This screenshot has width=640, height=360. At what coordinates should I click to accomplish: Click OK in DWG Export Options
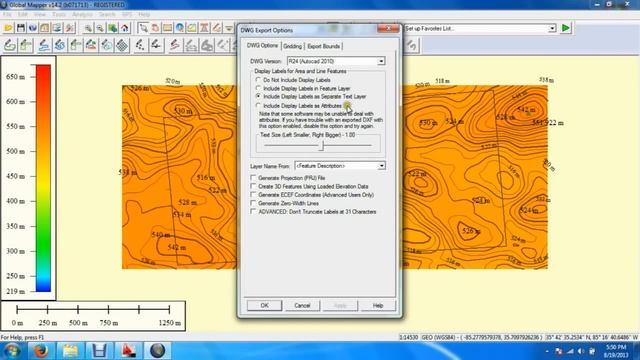pos(264,305)
